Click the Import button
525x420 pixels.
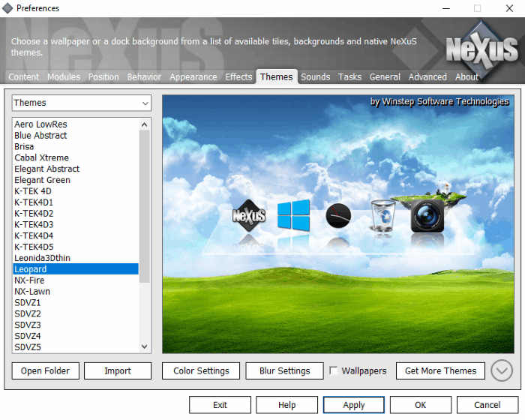pyautogui.click(x=118, y=370)
